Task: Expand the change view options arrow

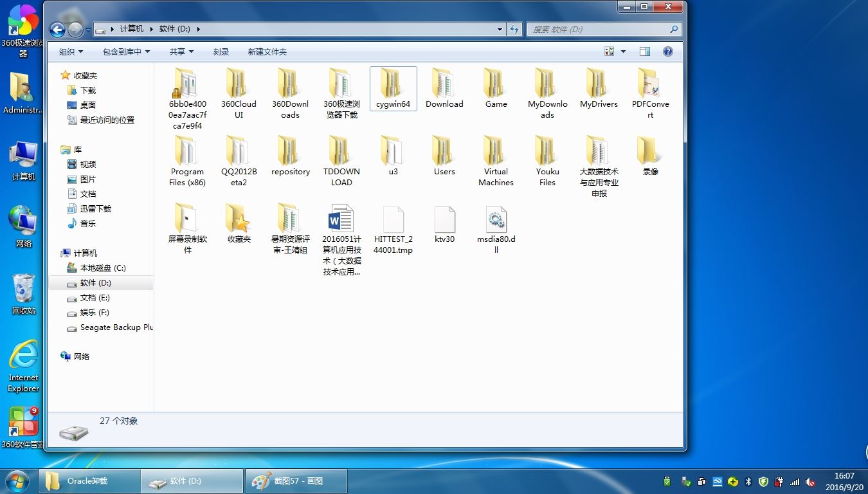Action: pos(624,51)
